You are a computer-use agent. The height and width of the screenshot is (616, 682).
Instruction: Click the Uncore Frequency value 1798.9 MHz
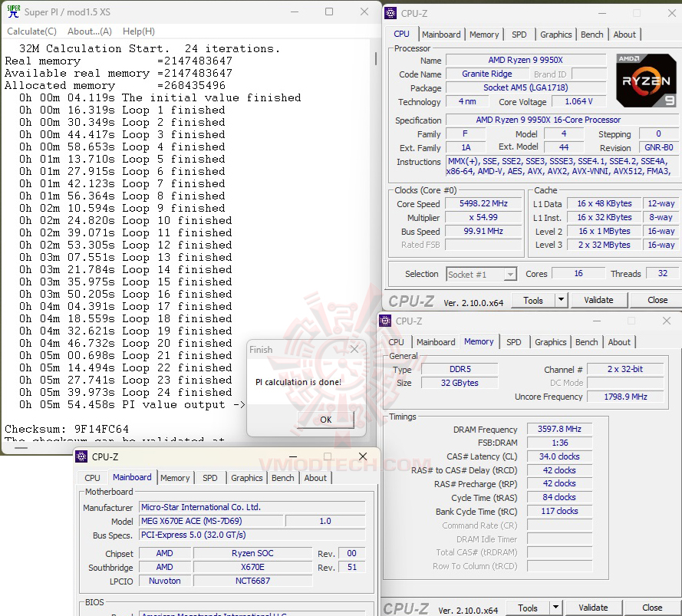click(625, 397)
